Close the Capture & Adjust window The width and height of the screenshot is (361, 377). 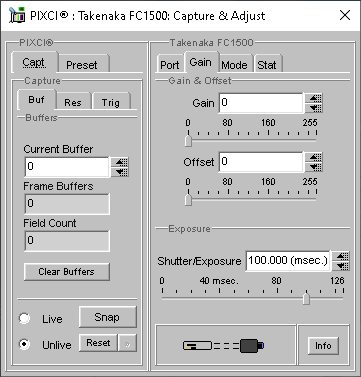click(345, 15)
